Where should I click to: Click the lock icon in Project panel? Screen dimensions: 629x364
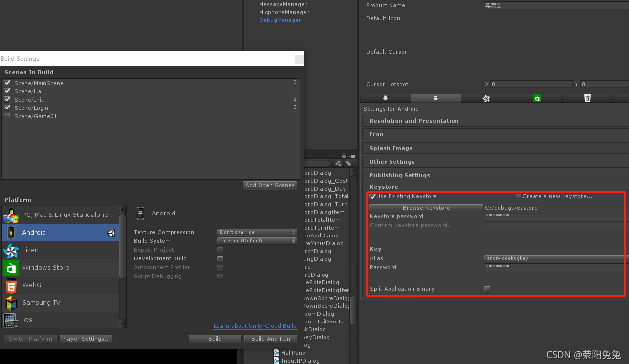344,156
